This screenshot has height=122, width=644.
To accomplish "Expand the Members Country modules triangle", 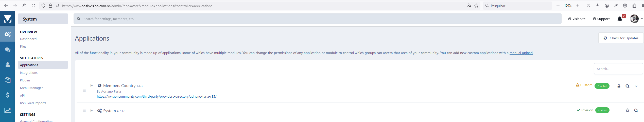I will [92, 85].
